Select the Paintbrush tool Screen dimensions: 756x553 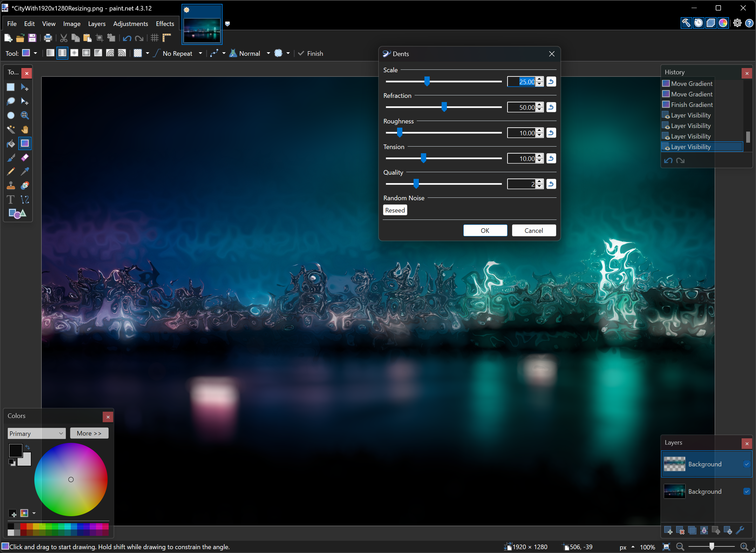click(11, 157)
